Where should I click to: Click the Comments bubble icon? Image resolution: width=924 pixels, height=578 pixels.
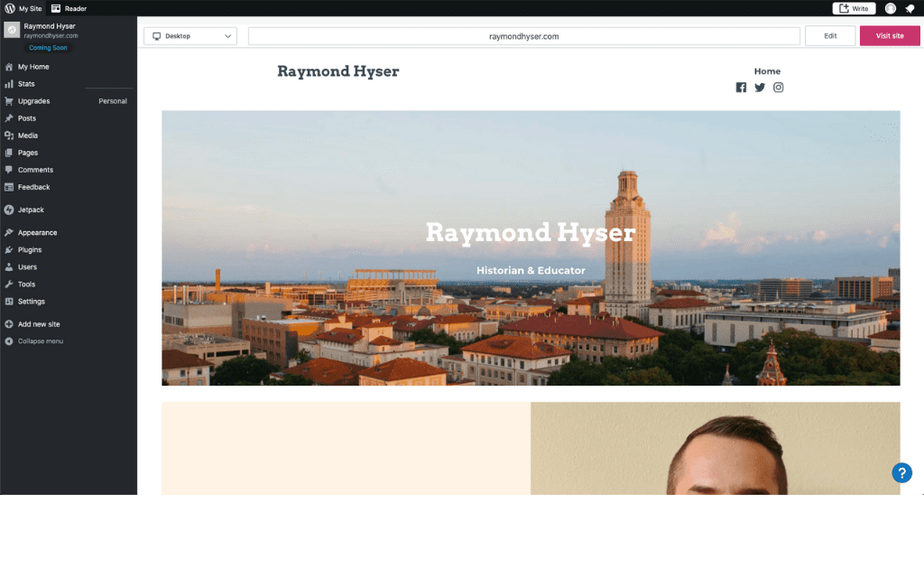(x=9, y=169)
